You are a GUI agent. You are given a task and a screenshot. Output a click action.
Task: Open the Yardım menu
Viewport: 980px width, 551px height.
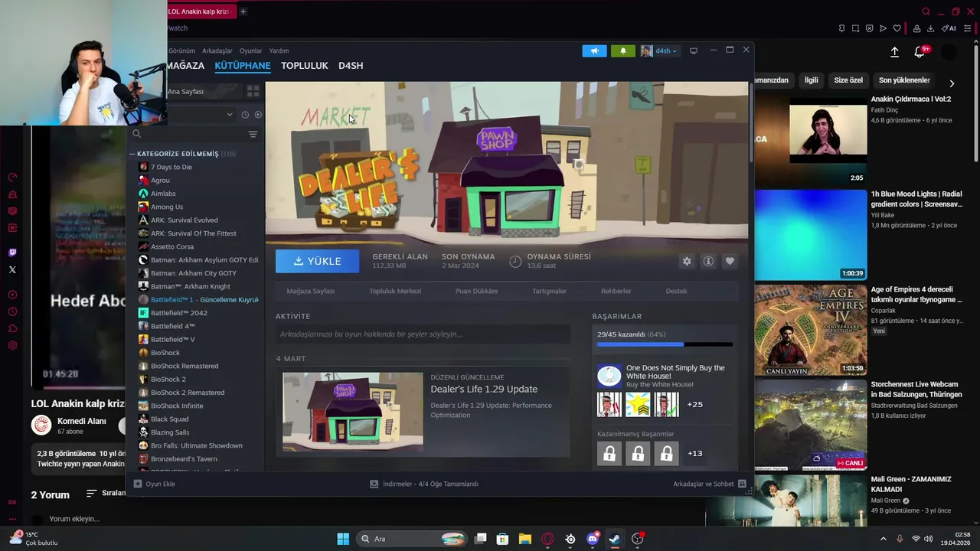click(x=279, y=51)
